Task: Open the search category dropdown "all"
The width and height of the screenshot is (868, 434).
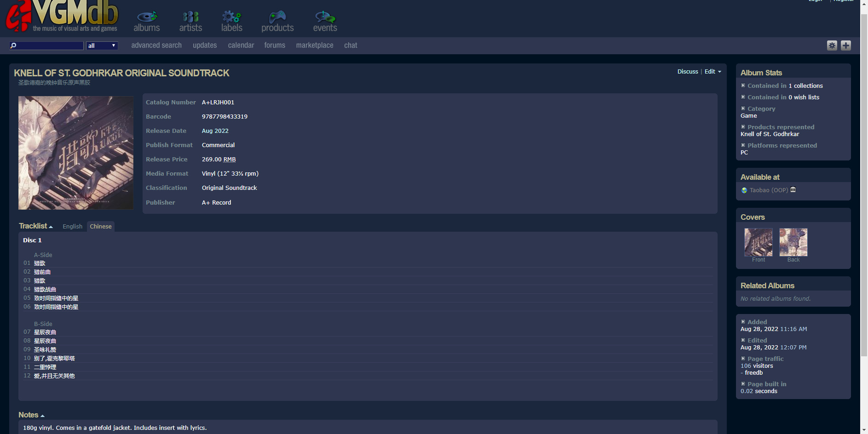Action: tap(102, 46)
